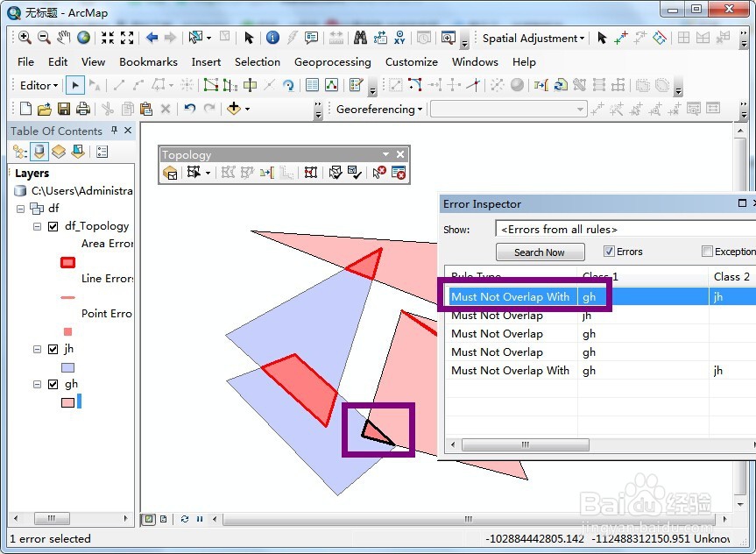
Task: Open the Editor dropdown menu
Action: pyautogui.click(x=39, y=85)
